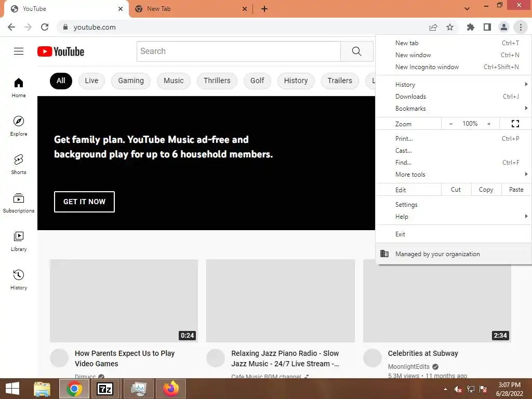Click Cut in the Edit row
Viewport: 532px width, 399px height.
click(x=456, y=190)
